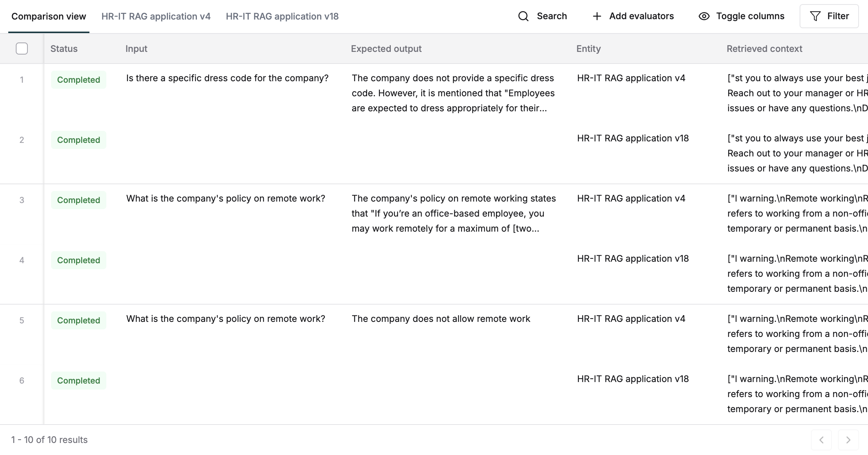Go to previous results page arrow

[x=821, y=440]
